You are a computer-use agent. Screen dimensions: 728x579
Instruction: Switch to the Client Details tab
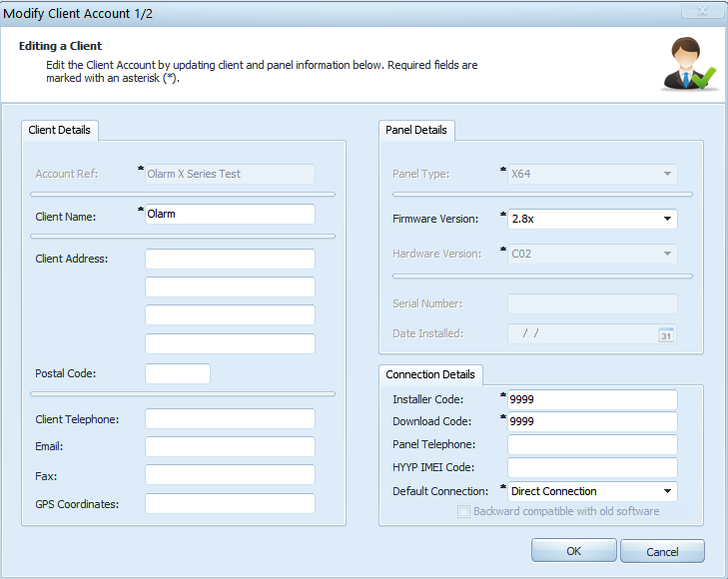60,131
